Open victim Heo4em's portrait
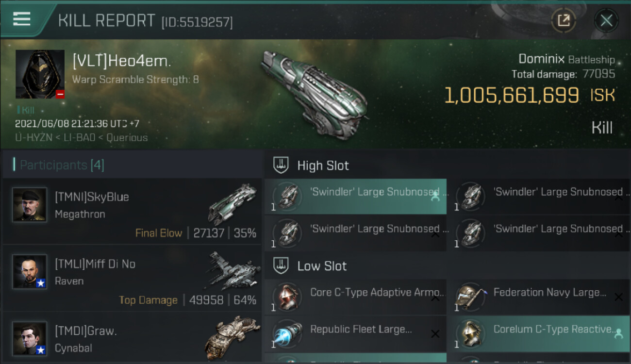 [40, 74]
